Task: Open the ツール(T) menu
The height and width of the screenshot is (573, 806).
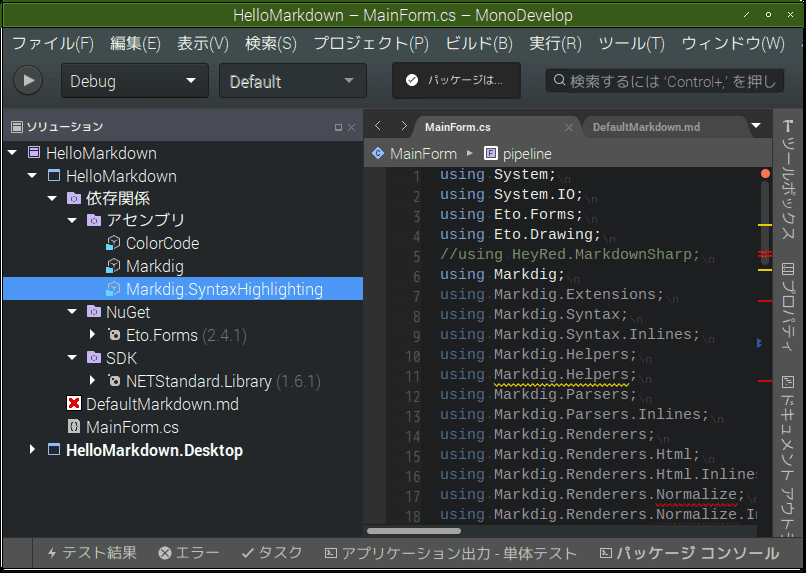Action: 631,43
